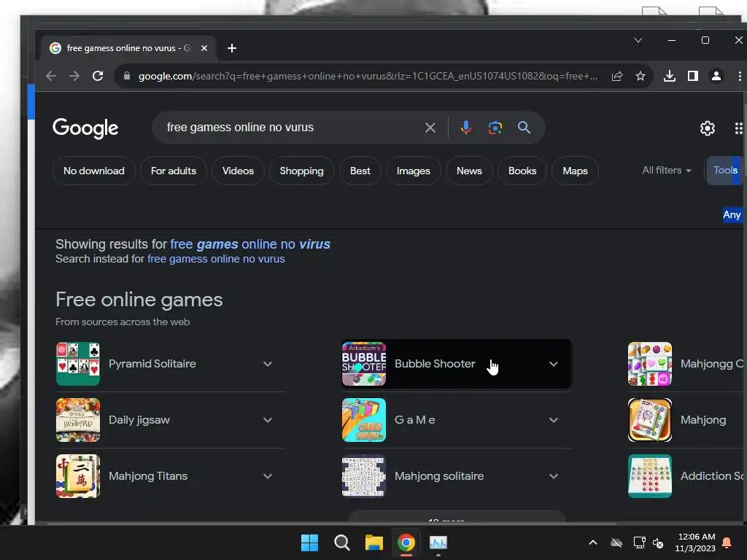This screenshot has height=560, width=747.
Task: Bookmark this page with the star icon
Action: tap(640, 76)
